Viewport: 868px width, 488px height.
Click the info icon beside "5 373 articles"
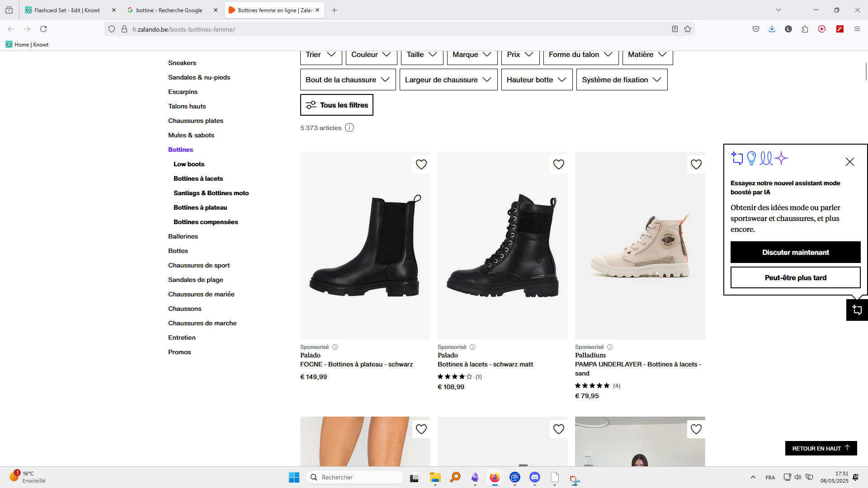point(349,128)
